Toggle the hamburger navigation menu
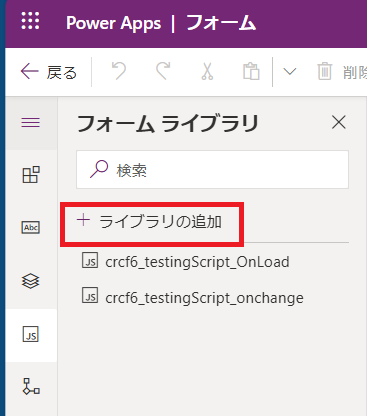Screen dimensions: 367x416 click(x=31, y=123)
